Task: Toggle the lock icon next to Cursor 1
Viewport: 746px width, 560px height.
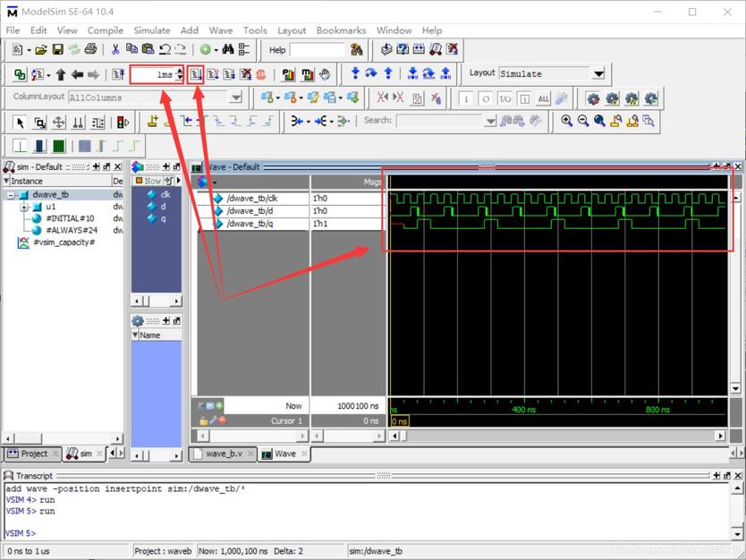Action: (x=204, y=420)
